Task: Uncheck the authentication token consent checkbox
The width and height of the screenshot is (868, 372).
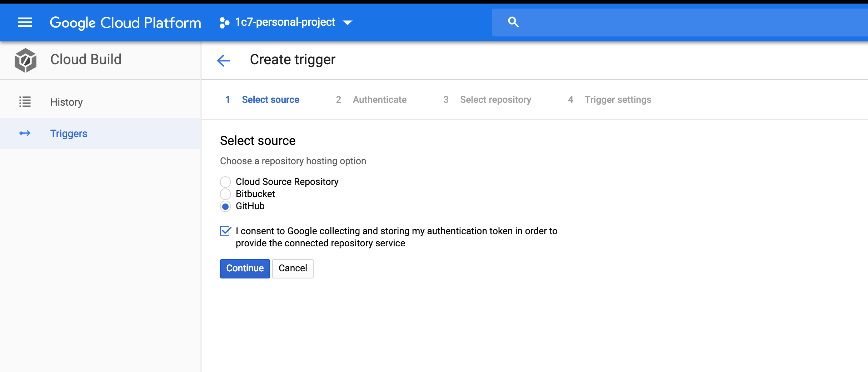Action: coord(225,231)
